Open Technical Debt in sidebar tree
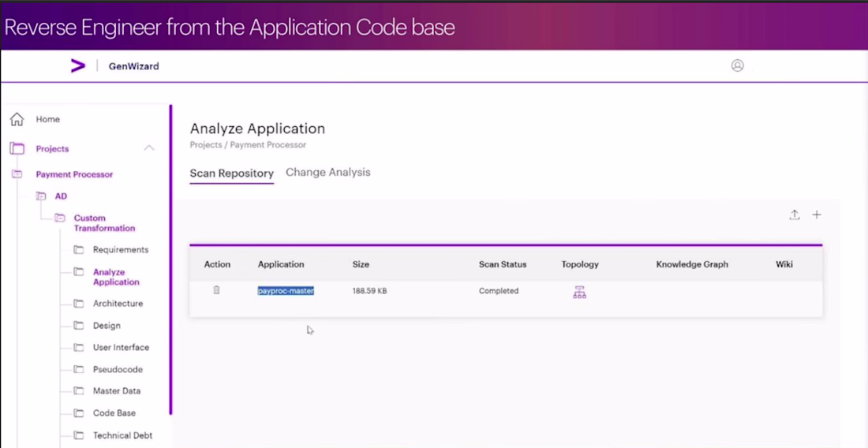This screenshot has height=448, width=868. tap(122, 435)
